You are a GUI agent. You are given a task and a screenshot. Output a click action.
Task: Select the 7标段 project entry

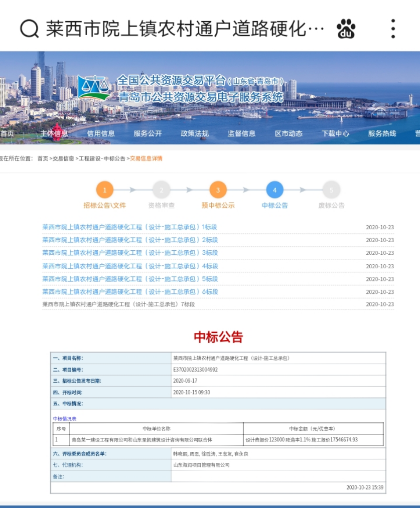(x=118, y=304)
